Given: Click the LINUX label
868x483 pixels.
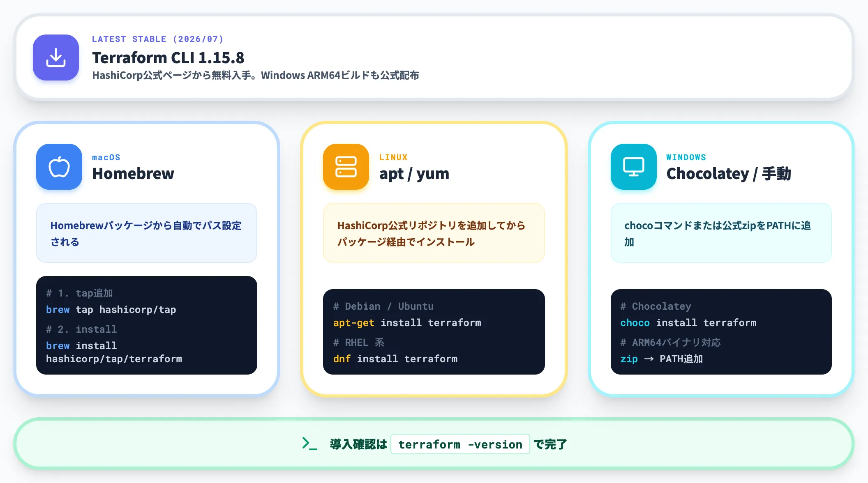Looking at the screenshot, I should tap(393, 157).
